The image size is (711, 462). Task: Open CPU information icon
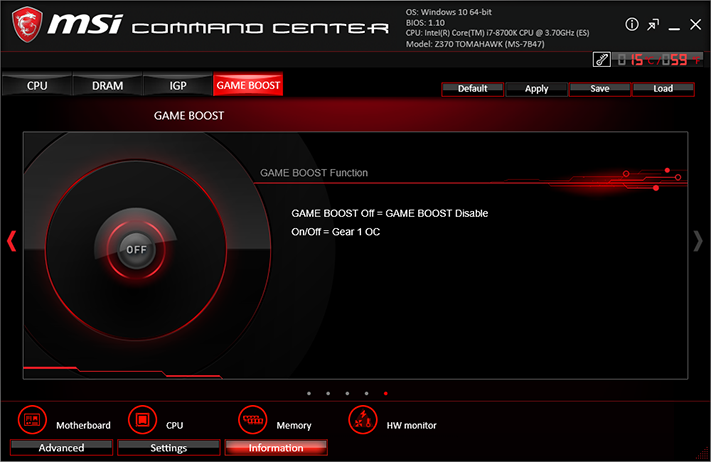(142, 420)
